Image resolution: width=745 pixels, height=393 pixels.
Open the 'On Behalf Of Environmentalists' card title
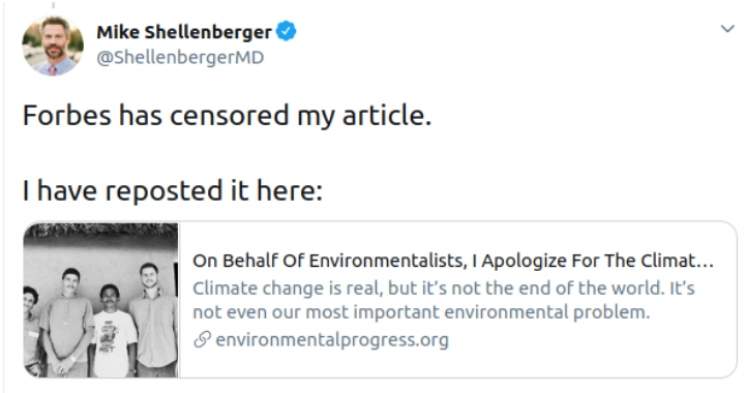click(x=453, y=260)
